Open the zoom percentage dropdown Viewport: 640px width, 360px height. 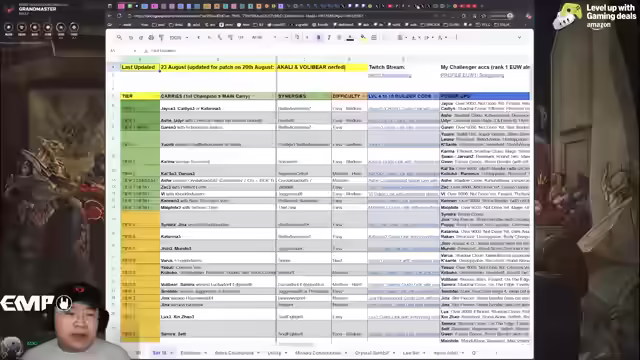(179, 38)
